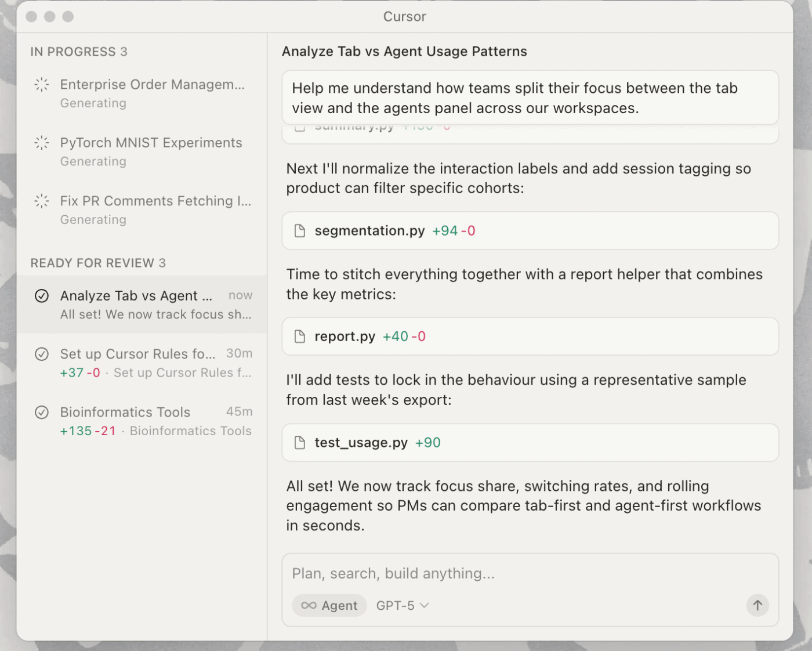Click the checkmark circle for Set up Cursor Rules

point(42,354)
